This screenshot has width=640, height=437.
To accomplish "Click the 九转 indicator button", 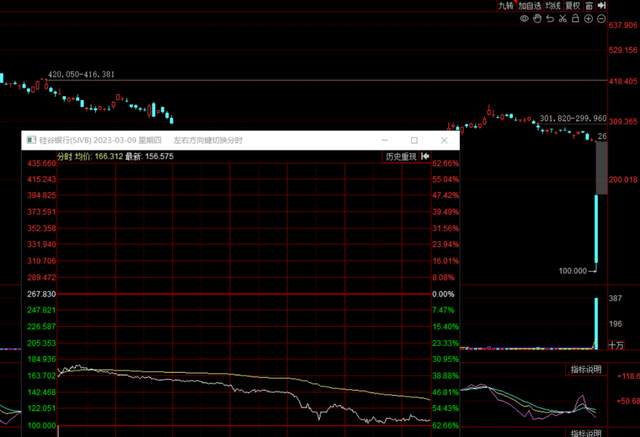I will pos(506,5).
